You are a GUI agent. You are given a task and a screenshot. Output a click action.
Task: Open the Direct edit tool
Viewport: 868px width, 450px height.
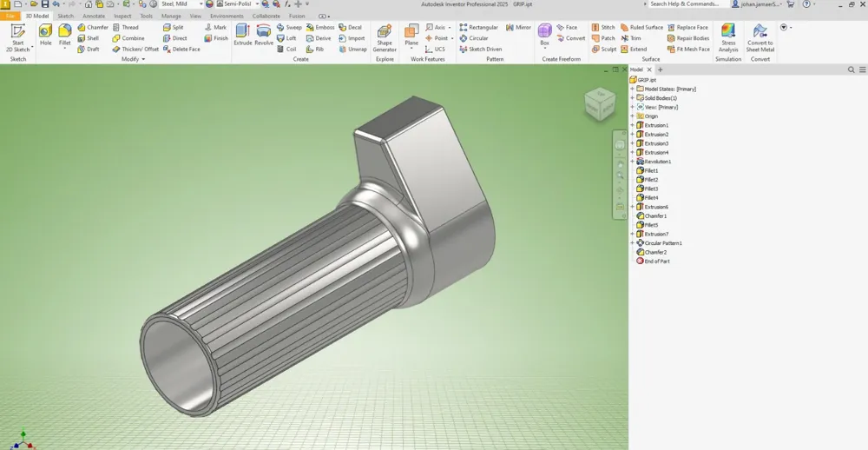click(174, 38)
